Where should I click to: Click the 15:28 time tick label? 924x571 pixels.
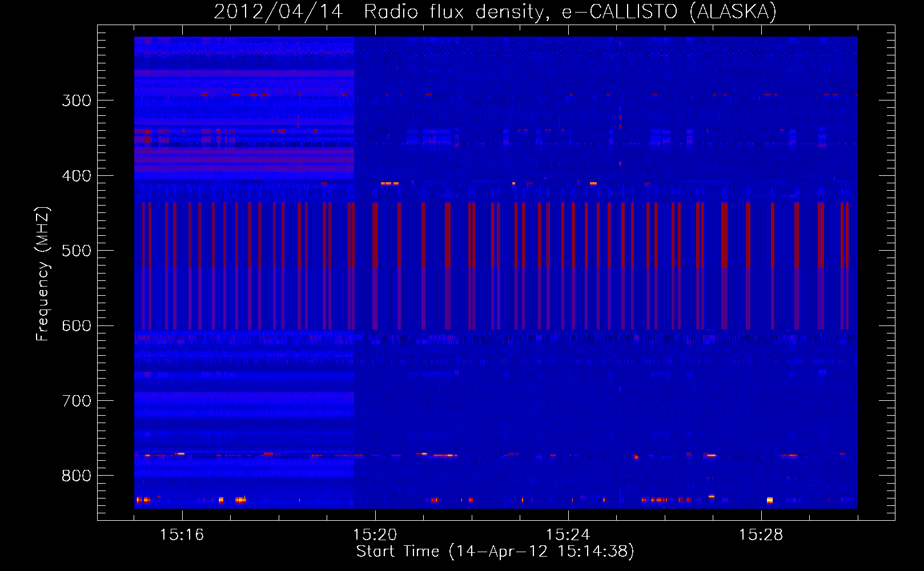[761, 534]
